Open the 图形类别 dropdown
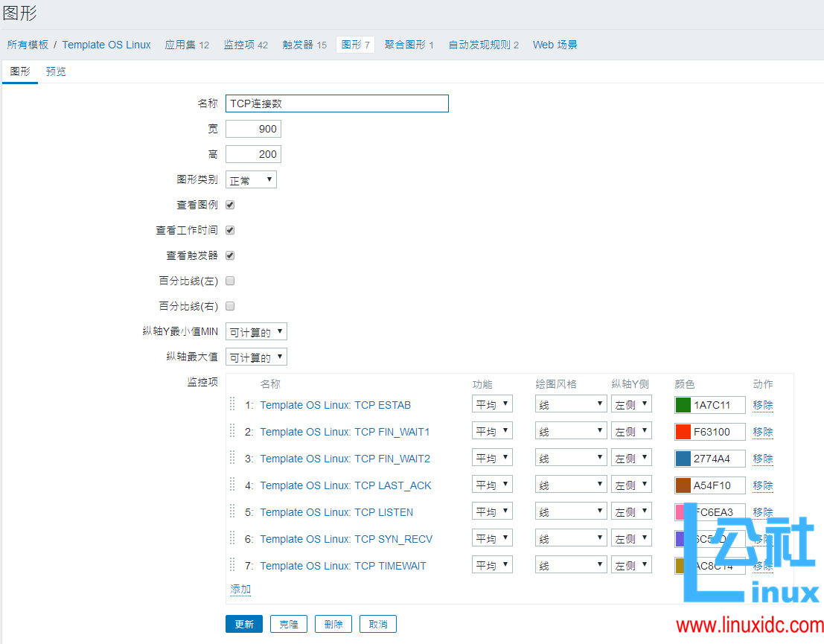 pos(251,180)
